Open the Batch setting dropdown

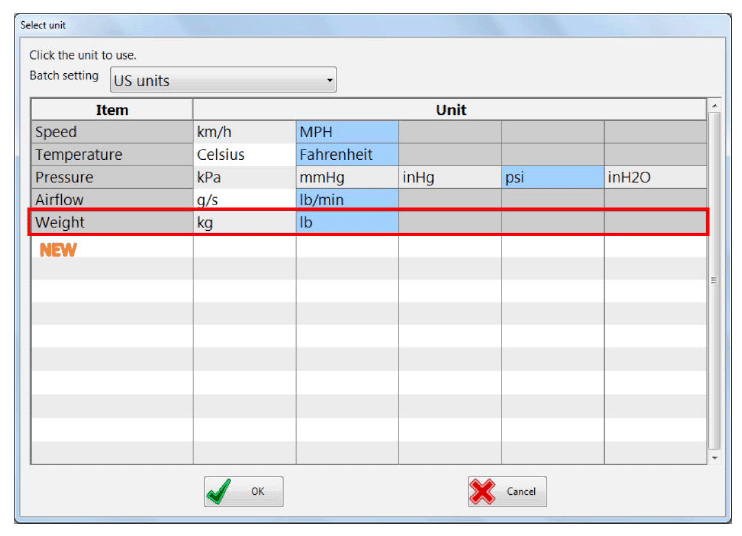click(222, 81)
